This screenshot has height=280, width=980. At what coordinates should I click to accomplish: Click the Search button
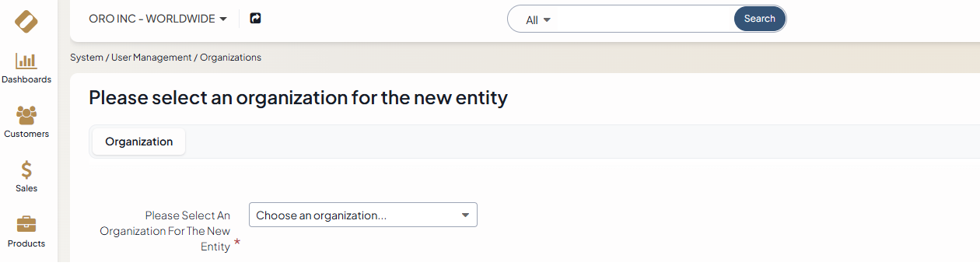click(760, 19)
